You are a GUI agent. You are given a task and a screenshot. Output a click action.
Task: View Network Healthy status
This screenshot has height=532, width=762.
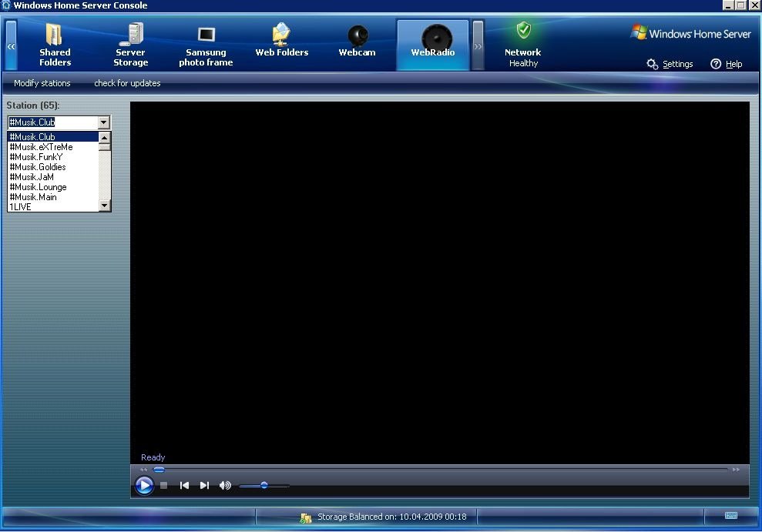pos(523,45)
